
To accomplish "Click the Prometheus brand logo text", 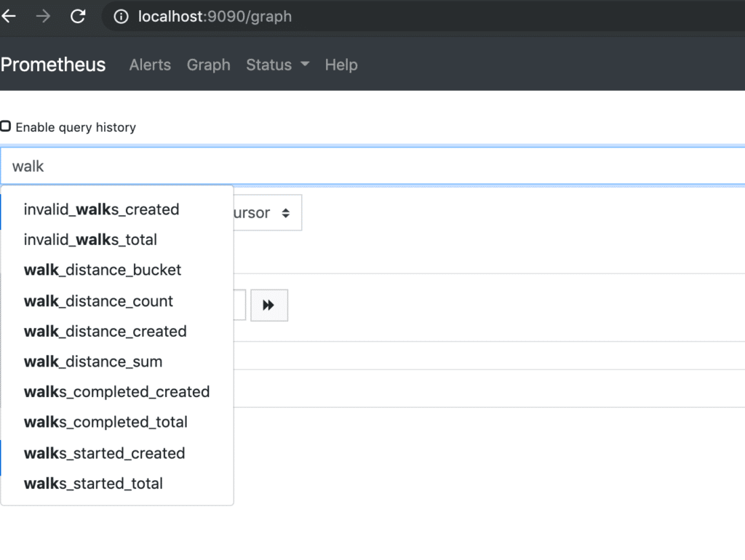I will pyautogui.click(x=53, y=65).
